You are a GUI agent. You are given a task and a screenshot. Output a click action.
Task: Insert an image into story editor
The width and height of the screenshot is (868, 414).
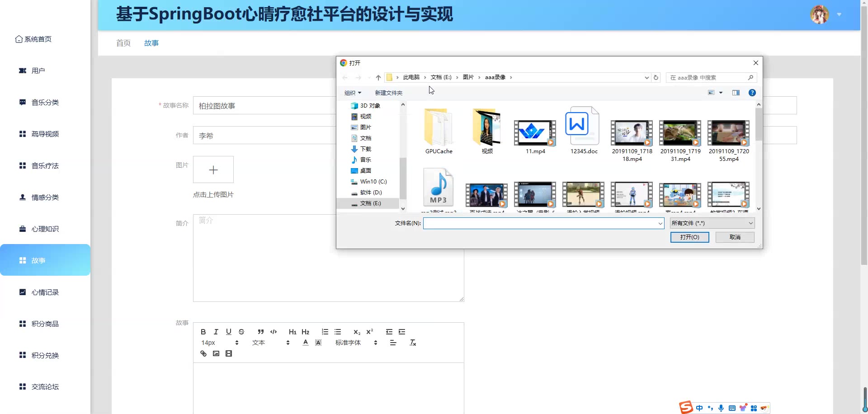click(x=216, y=354)
